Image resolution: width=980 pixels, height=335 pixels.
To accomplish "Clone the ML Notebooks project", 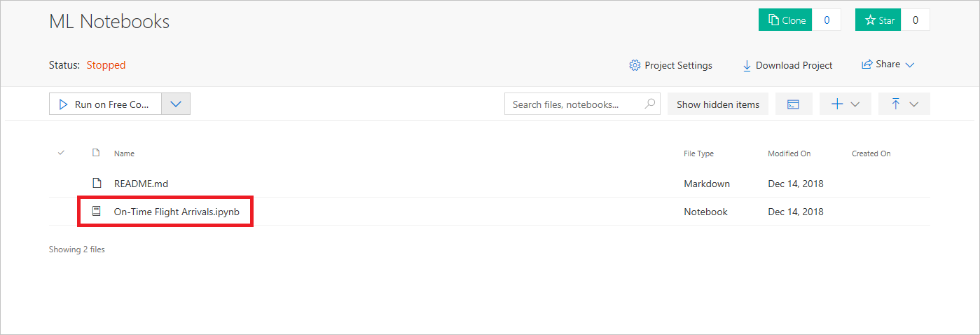I will pos(785,20).
